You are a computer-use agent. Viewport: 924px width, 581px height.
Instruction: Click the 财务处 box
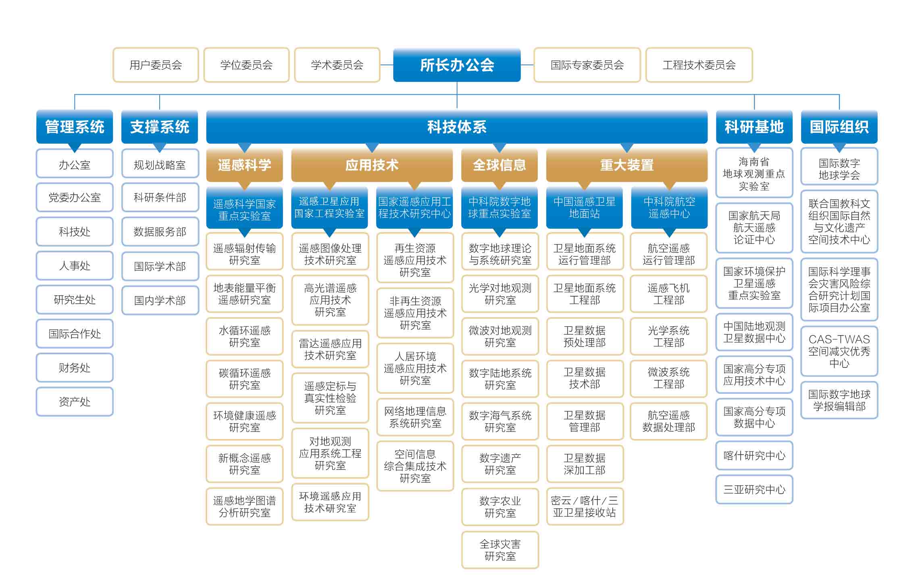pos(75,368)
